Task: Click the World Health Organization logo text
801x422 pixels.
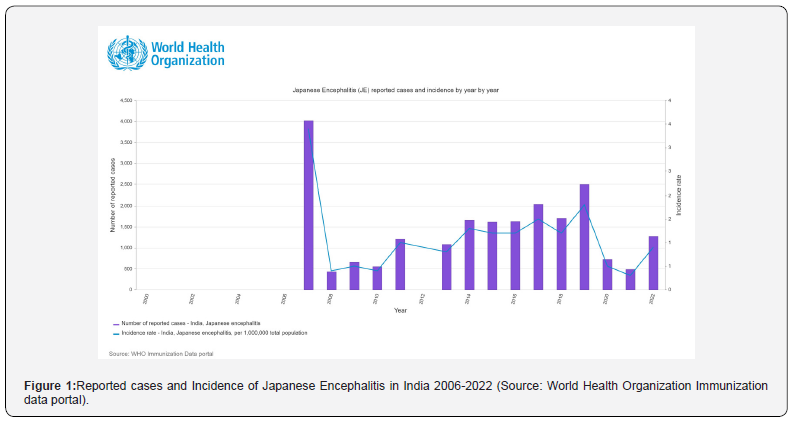Action: point(187,54)
